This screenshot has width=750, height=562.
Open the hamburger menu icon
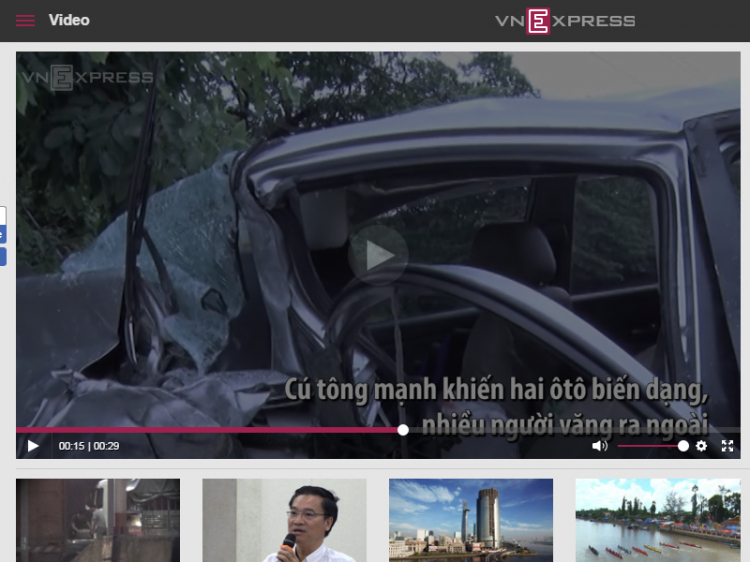25,21
